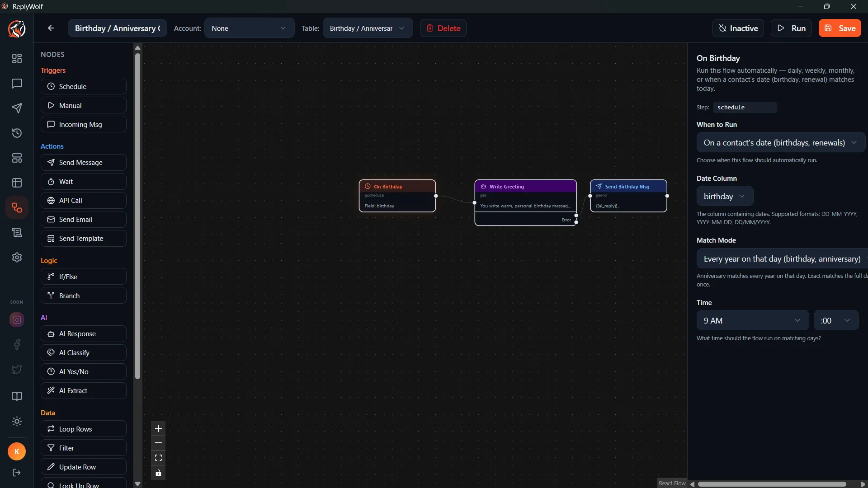Delete the current flow
The image size is (868, 488).
[x=443, y=28]
